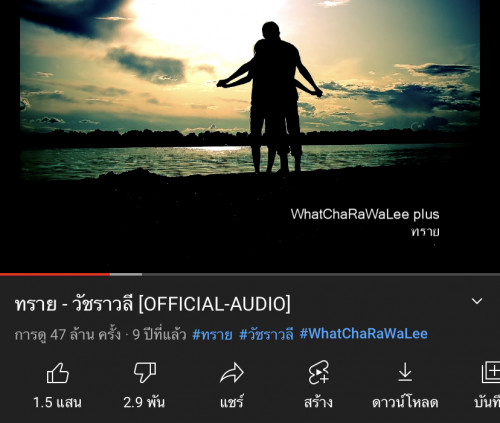The height and width of the screenshot is (423, 500).
Task: Tap the share arrow icon
Action: 232,373
